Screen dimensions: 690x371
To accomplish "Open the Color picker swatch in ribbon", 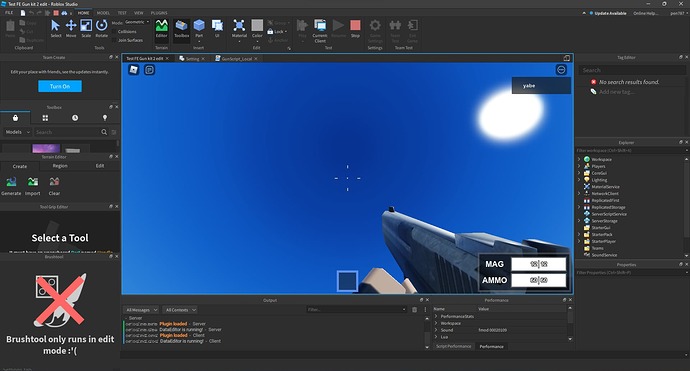I will pos(257,25).
